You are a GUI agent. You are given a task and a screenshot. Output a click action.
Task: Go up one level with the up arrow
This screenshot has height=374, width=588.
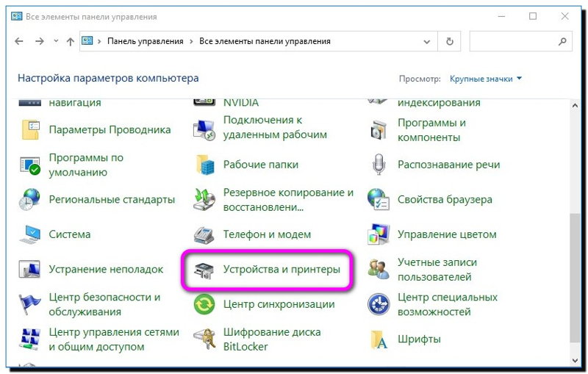(x=70, y=41)
